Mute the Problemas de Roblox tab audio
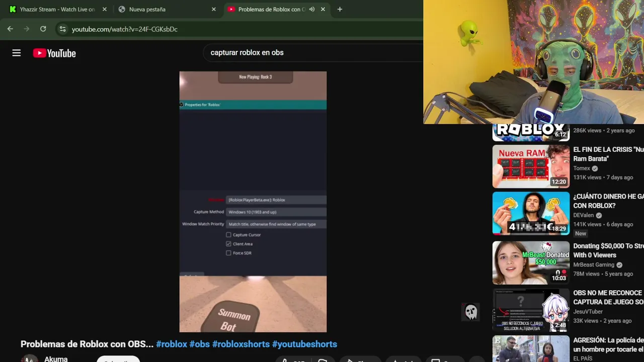This screenshot has height=362, width=644. pos(312,9)
